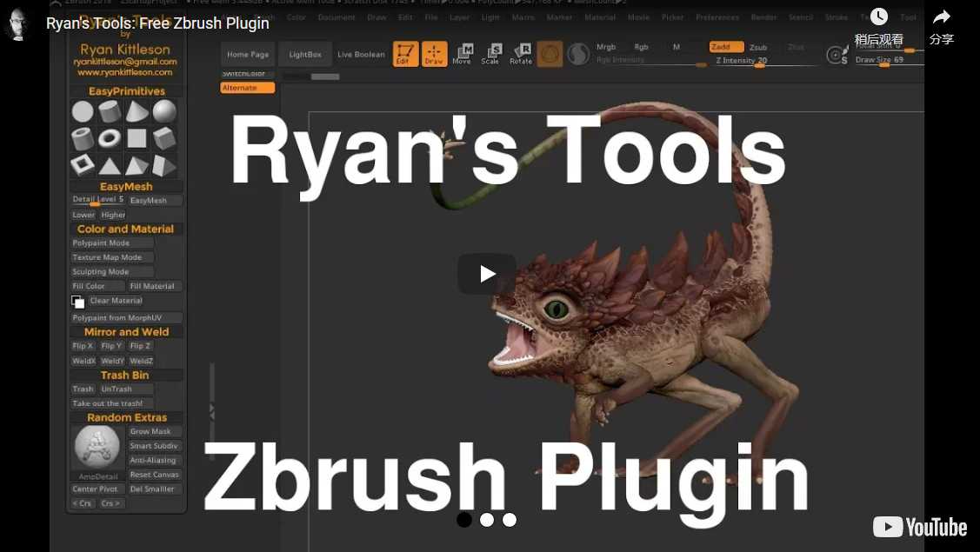Toggle Live Boolean

coord(361,55)
